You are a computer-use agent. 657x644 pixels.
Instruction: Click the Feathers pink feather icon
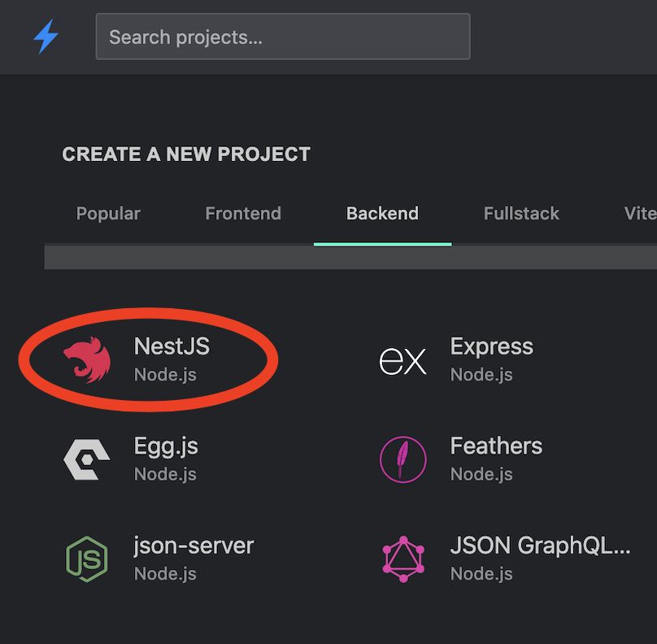(403, 459)
